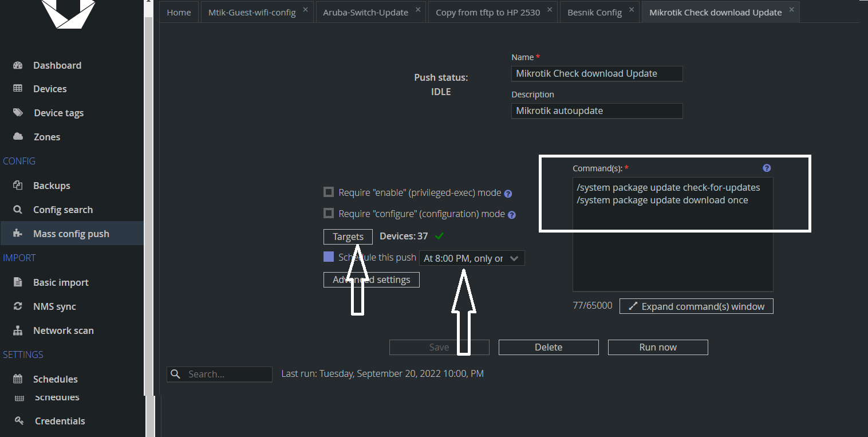Open the Network scan icon
The width and height of the screenshot is (868, 437).
18,330
